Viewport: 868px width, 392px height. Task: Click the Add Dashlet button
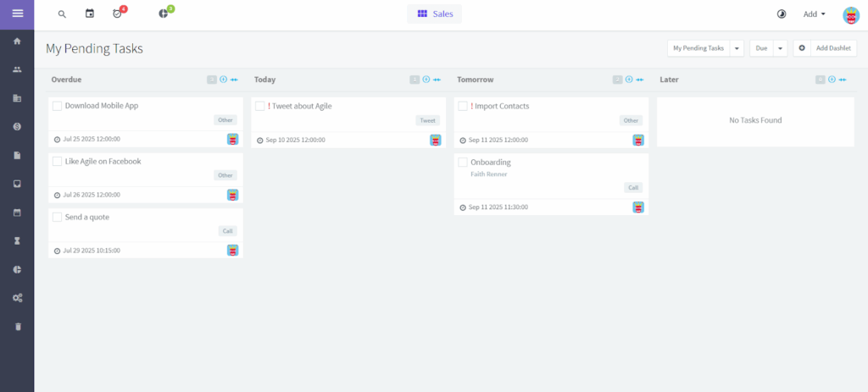click(825, 48)
